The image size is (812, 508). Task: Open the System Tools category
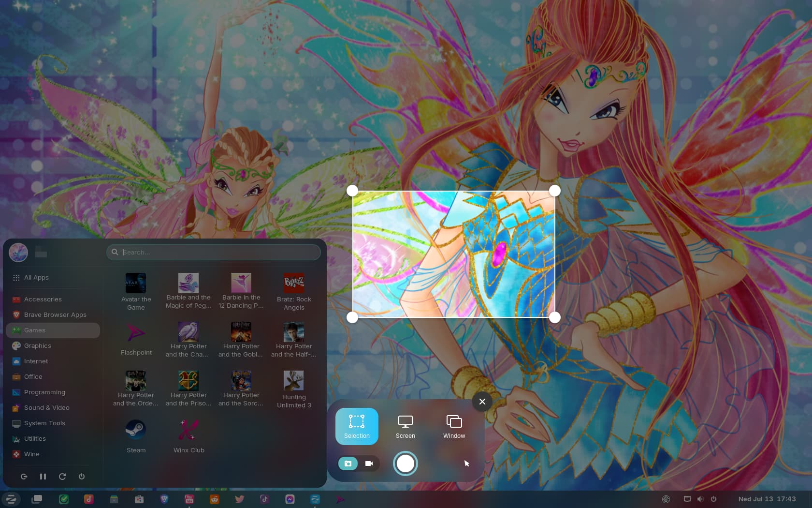[53, 423]
